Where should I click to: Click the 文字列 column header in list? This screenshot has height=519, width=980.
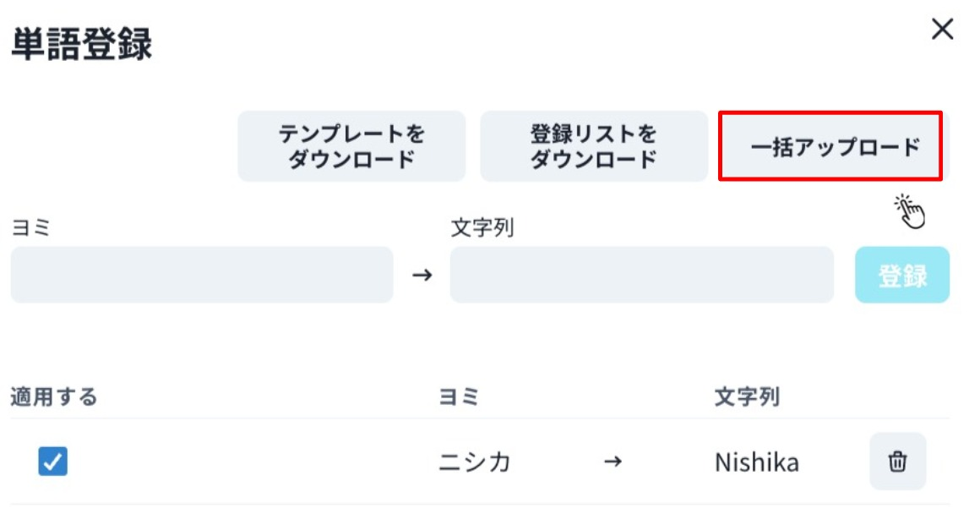coord(747,396)
